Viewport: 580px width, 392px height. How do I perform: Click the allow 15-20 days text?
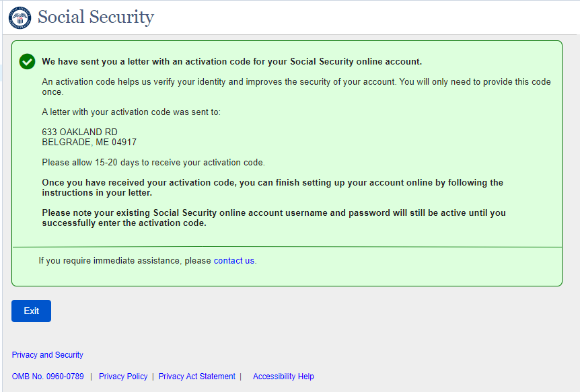coord(153,163)
